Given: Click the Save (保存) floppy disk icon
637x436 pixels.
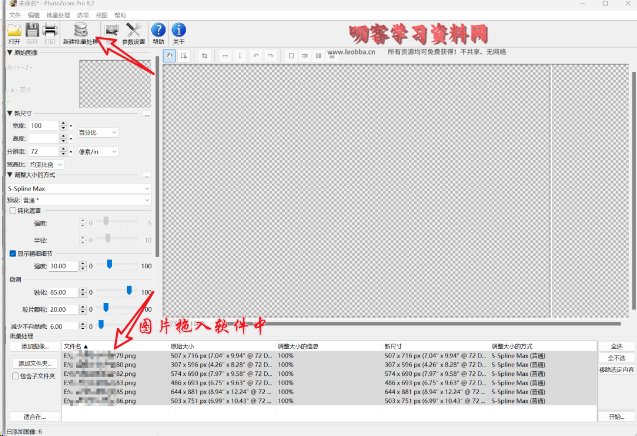Looking at the screenshot, I should (x=32, y=32).
